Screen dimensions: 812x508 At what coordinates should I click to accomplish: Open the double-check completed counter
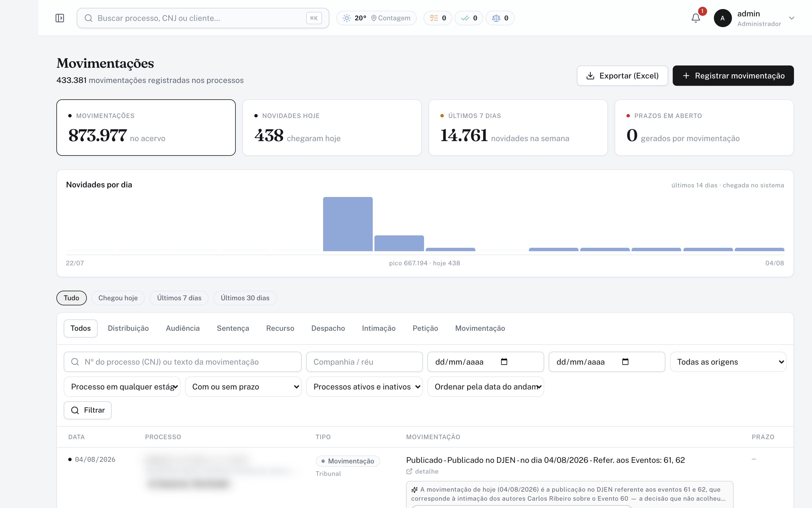469,18
